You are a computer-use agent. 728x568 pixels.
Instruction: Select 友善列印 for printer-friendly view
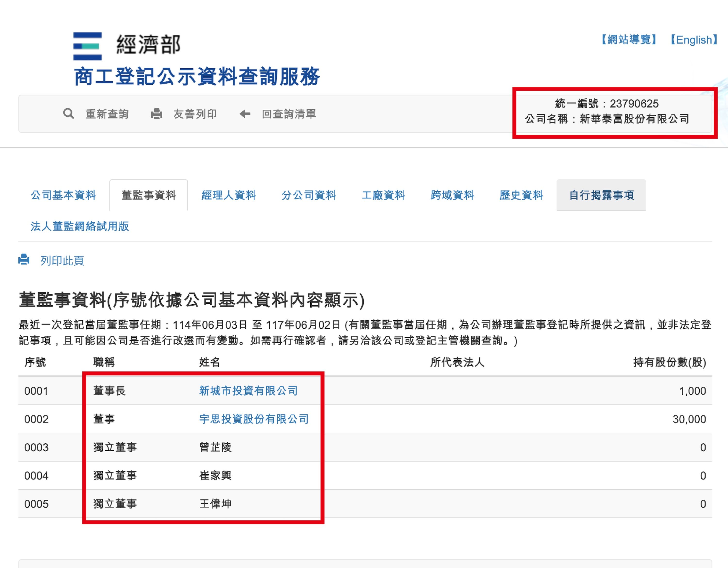point(195,114)
